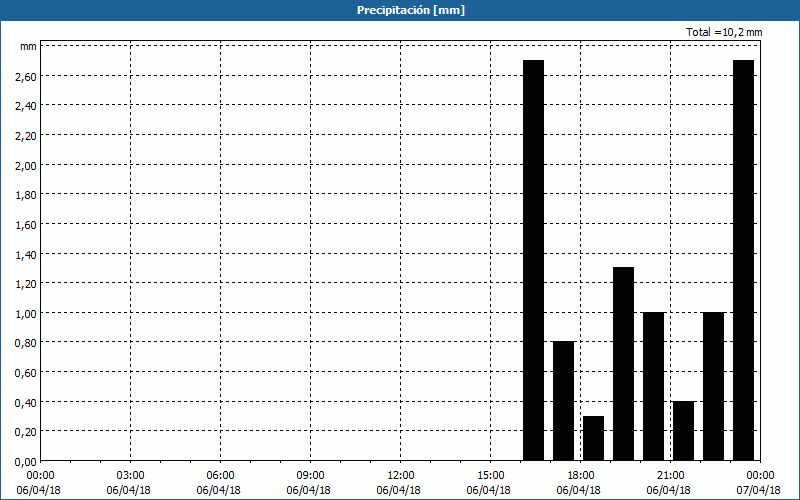This screenshot has width=800, height=500.
Task: Click the 0,80 y-axis label
Action: coord(26,343)
